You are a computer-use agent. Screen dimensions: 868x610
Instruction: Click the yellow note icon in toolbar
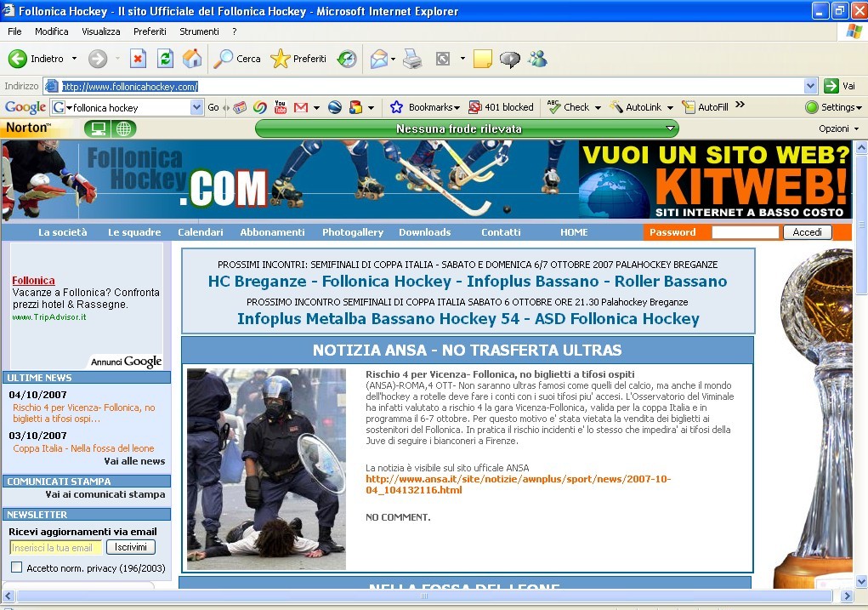coord(482,58)
